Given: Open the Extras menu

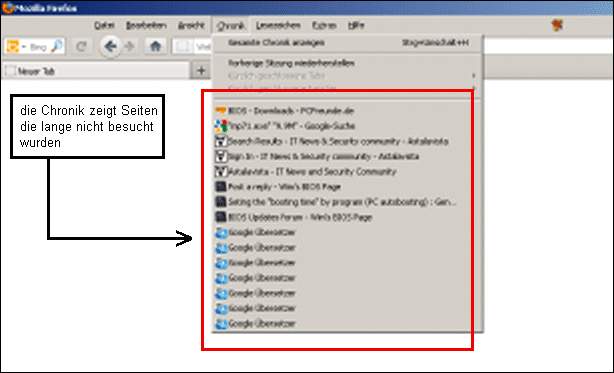Looking at the screenshot, I should pyautogui.click(x=324, y=26).
